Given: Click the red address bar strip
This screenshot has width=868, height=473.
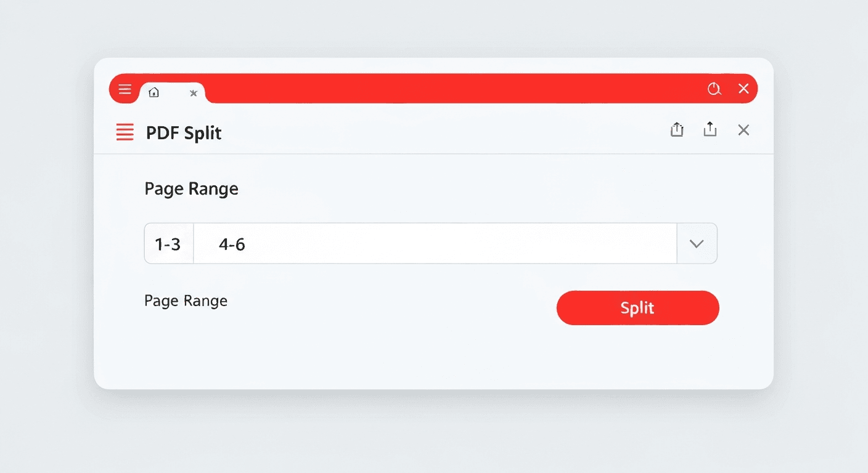Looking at the screenshot, I should tap(432, 89).
